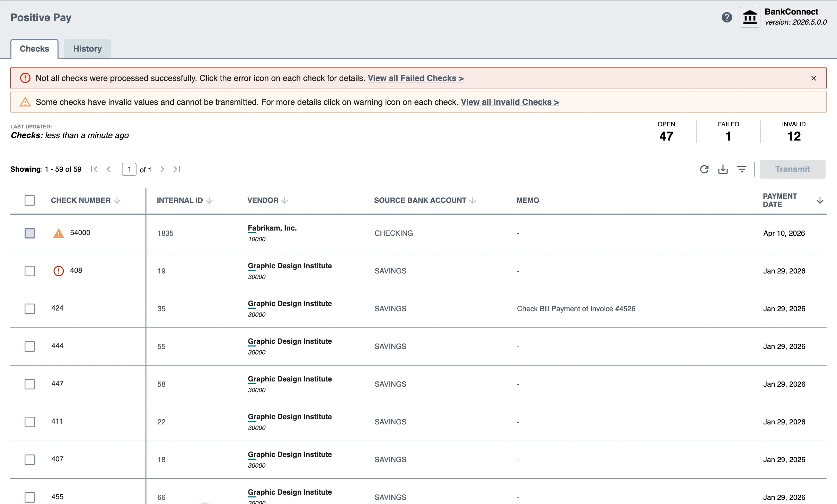
Task: Click the memo 'Check Bill Payment of Invoice #4526'
Action: pos(576,309)
